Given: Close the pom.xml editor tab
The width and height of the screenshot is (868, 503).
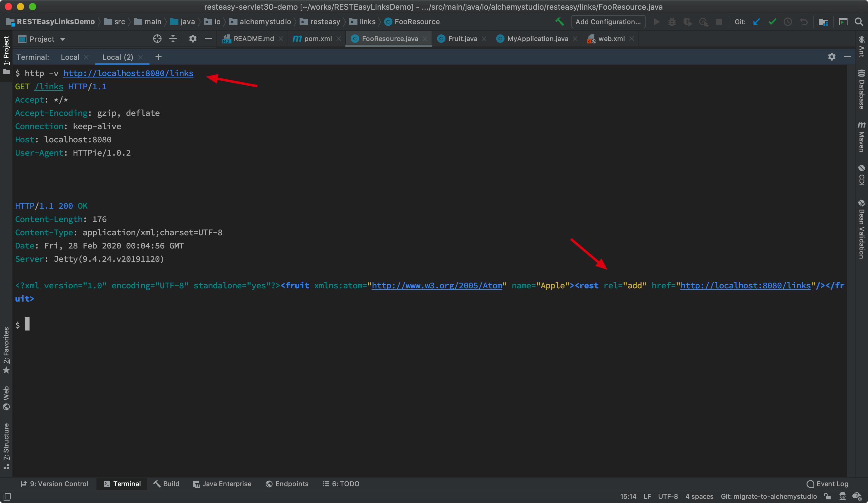Looking at the screenshot, I should tap(338, 39).
